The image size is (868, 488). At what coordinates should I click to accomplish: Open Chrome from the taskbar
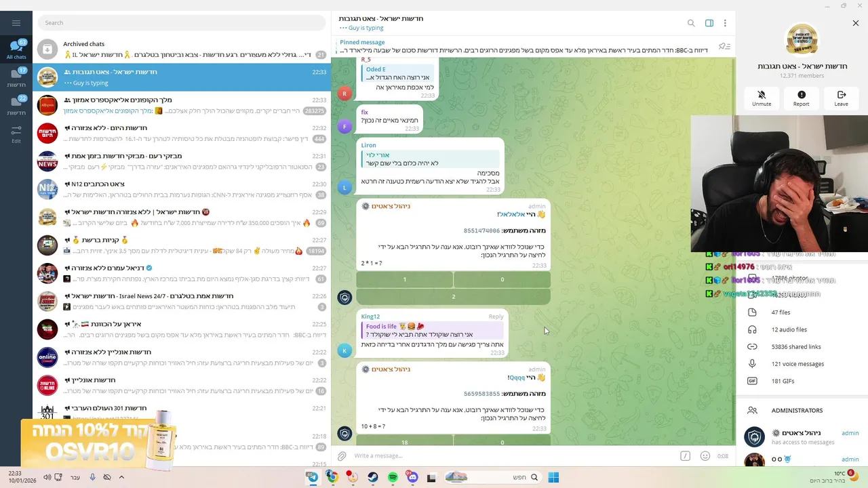coord(332,477)
